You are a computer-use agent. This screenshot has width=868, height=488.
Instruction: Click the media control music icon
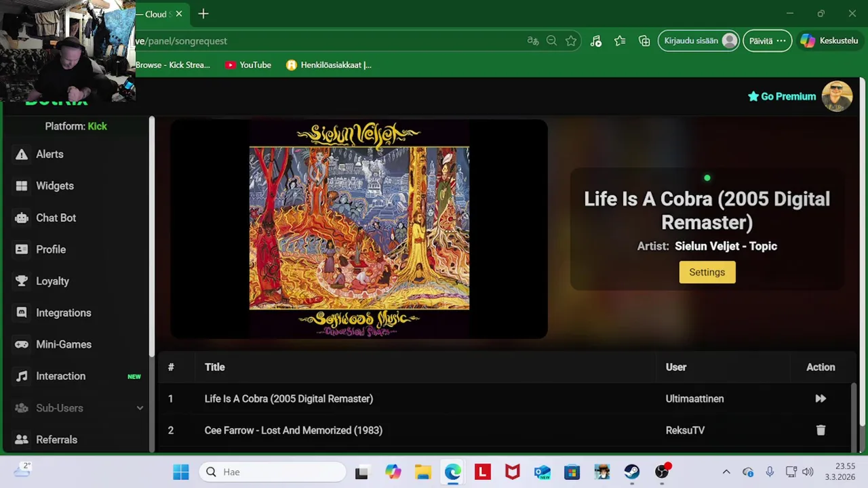[x=595, y=41]
